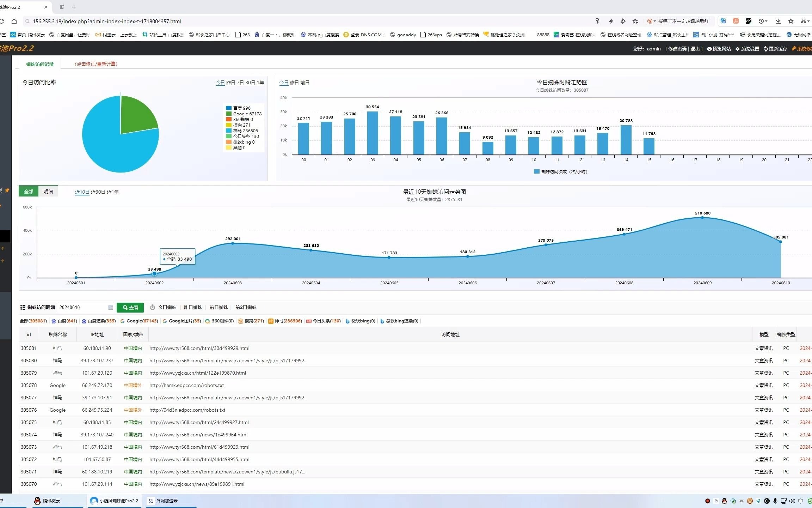This screenshot has height=508, width=812.
Task: Filter by 百度(641) spider icon
Action: (x=64, y=321)
